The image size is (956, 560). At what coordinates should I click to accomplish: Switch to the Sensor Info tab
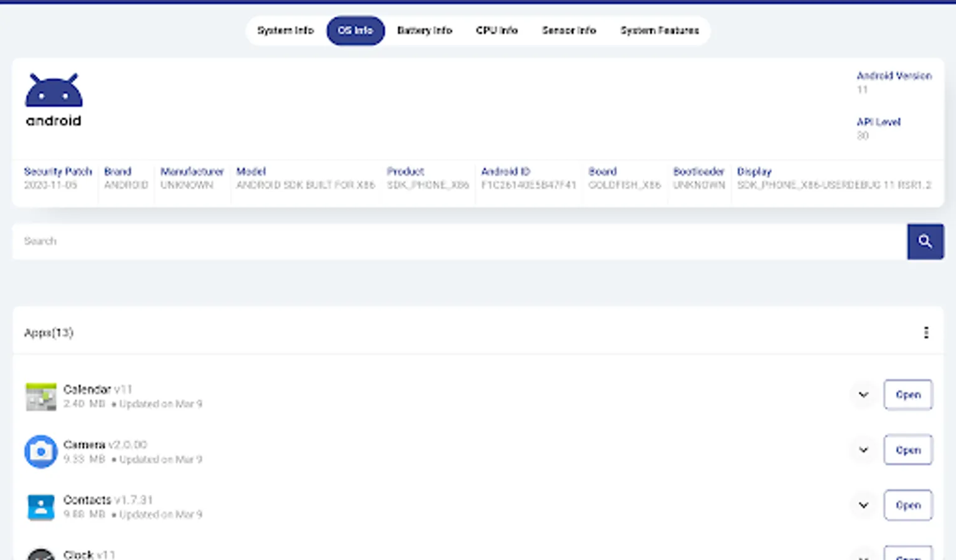[568, 30]
